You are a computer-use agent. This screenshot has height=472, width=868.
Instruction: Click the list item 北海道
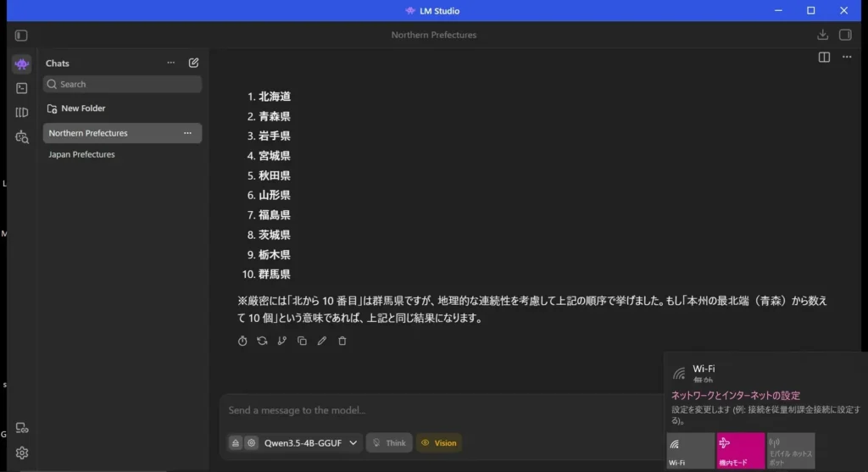(x=275, y=97)
